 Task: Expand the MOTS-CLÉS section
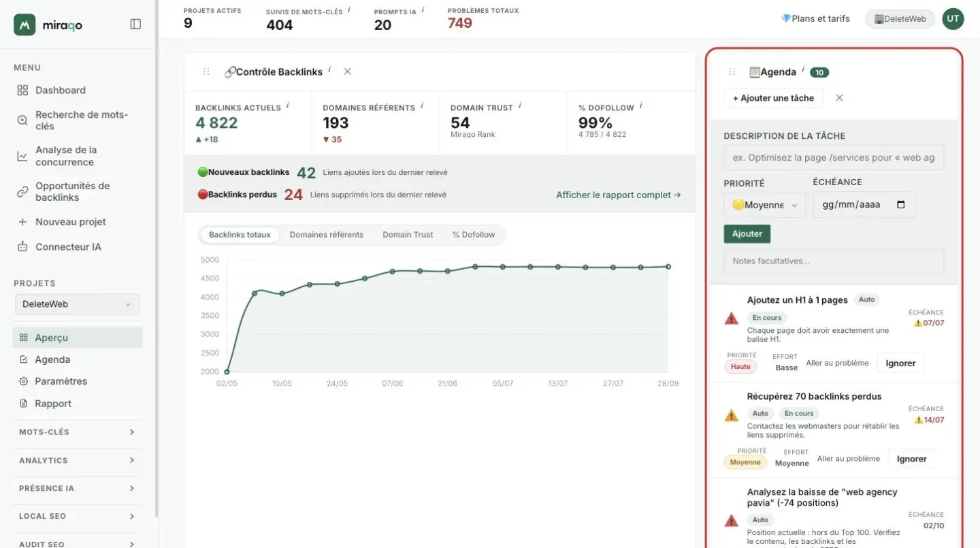(x=77, y=432)
